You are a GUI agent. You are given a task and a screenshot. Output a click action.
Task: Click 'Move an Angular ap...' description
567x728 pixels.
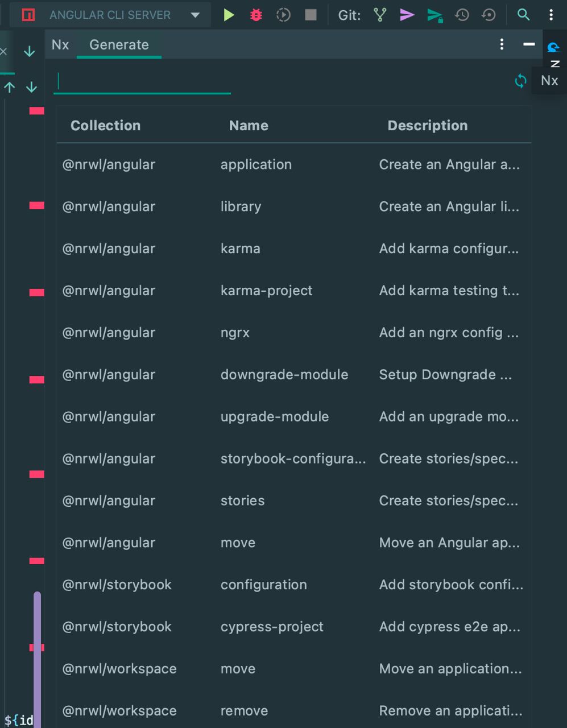[x=449, y=543]
